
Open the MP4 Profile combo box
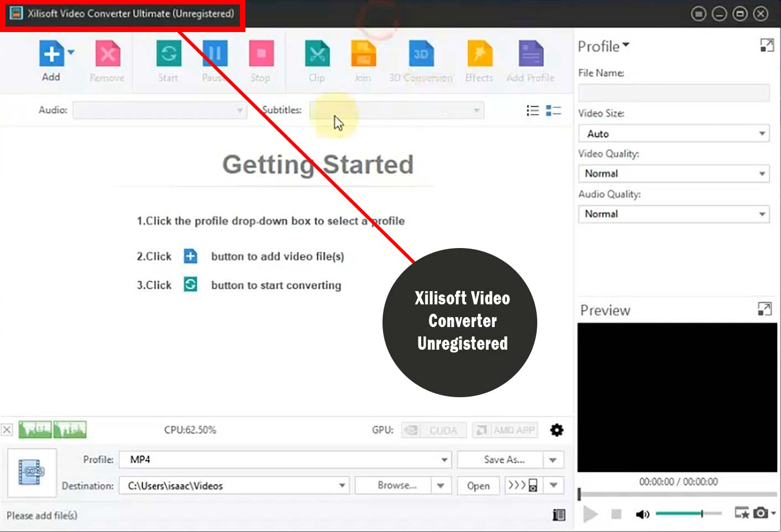tap(285, 460)
